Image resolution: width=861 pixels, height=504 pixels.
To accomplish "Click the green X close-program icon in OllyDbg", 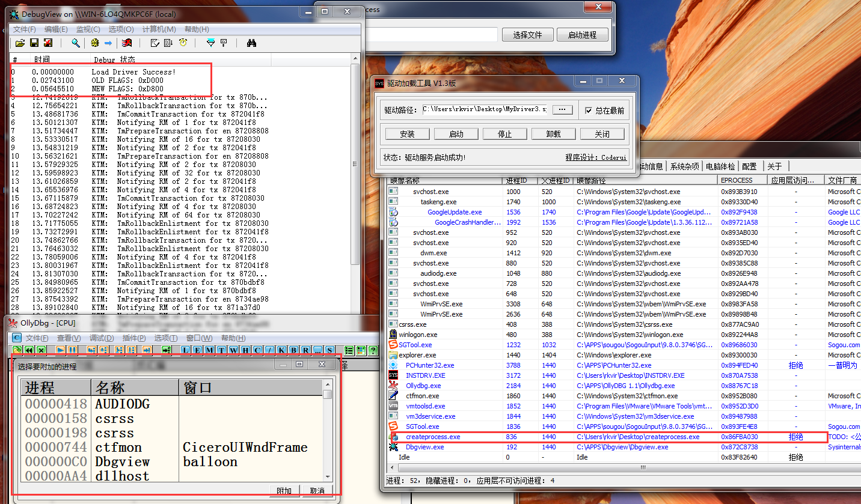I will [41, 350].
